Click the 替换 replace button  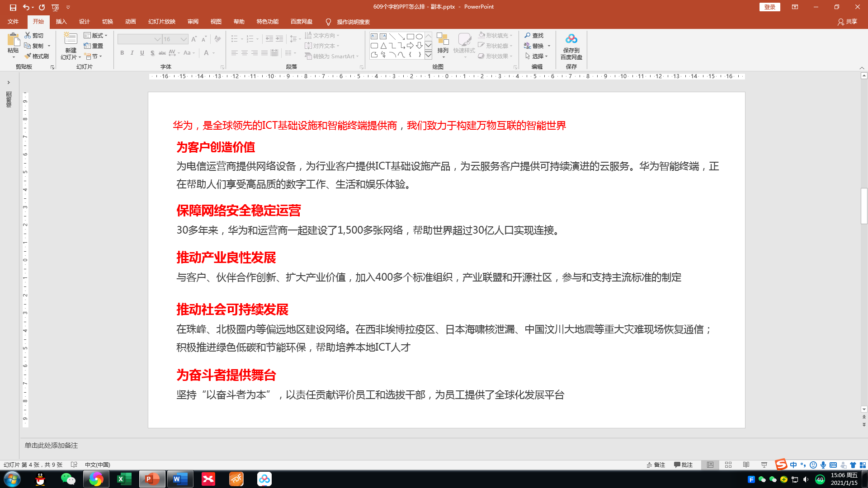pyautogui.click(x=534, y=46)
